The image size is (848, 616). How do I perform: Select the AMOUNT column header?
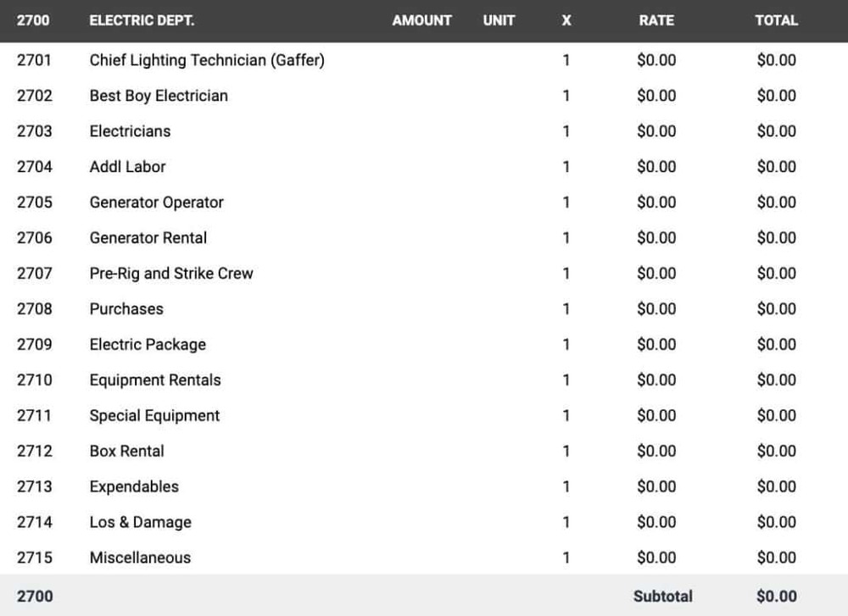[421, 21]
